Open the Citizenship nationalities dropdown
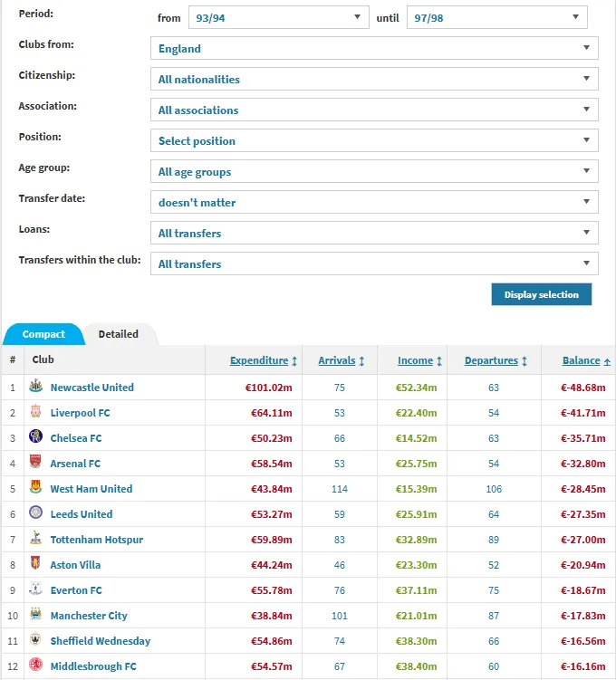616x680 pixels. (x=374, y=80)
